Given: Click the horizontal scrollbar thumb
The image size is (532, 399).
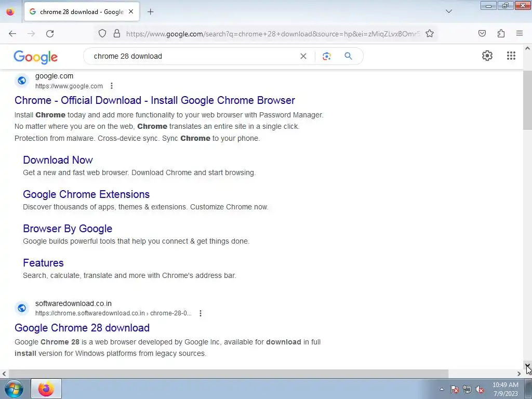Looking at the screenshot, I should pyautogui.click(x=229, y=374).
